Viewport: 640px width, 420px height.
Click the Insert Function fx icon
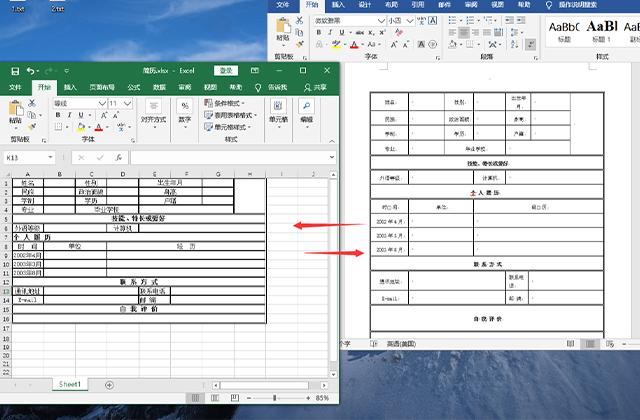coord(119,158)
